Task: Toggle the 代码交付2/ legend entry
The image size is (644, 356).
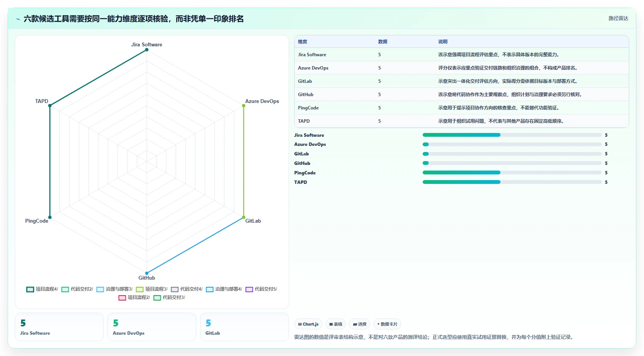Action: point(77,289)
